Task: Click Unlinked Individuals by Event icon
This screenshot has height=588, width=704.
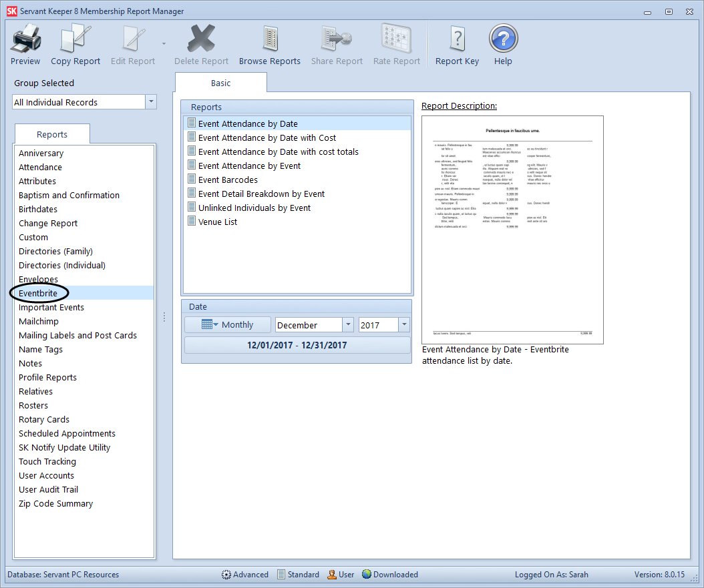Action: pyautogui.click(x=192, y=207)
